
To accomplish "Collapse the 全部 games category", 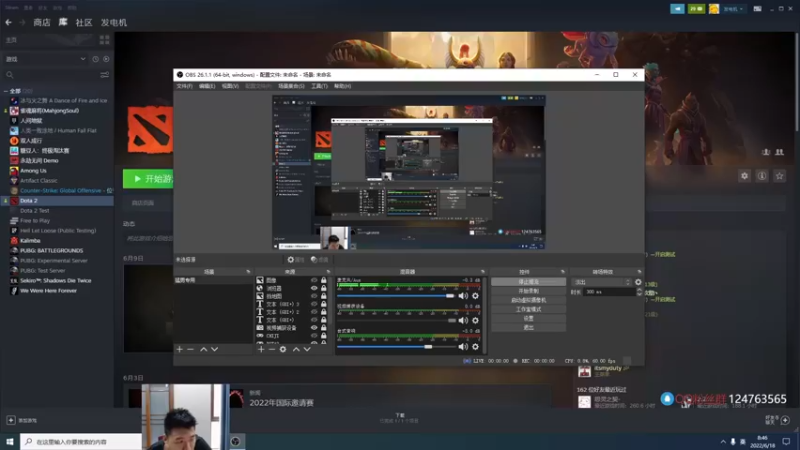I will point(6,91).
